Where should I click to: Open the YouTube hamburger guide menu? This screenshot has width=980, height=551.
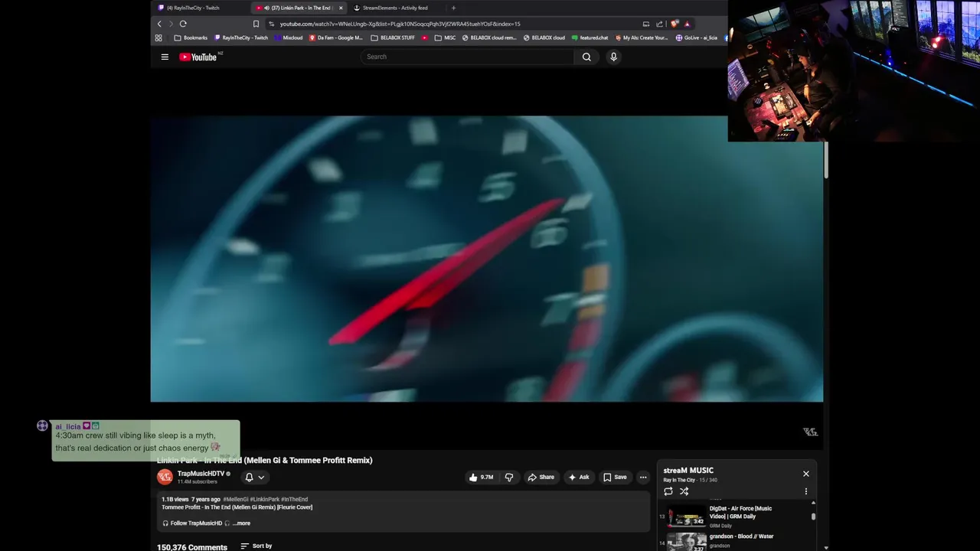(164, 57)
